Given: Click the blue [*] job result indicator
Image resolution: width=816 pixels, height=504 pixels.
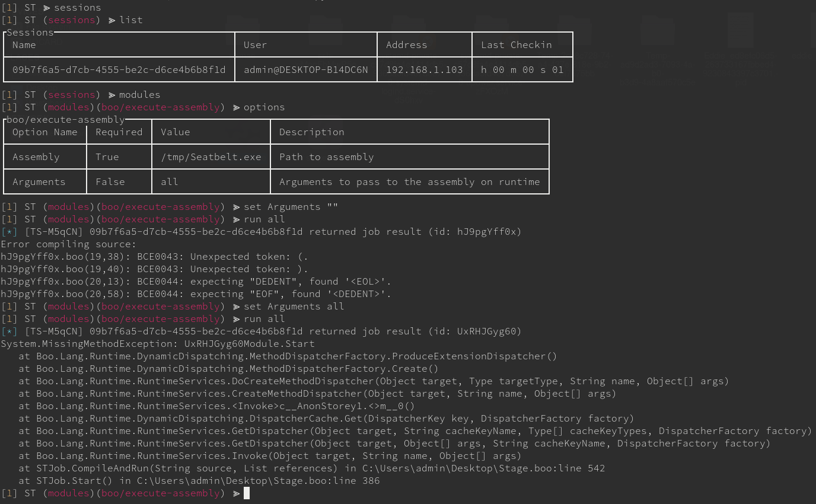Looking at the screenshot, I should (8, 231).
